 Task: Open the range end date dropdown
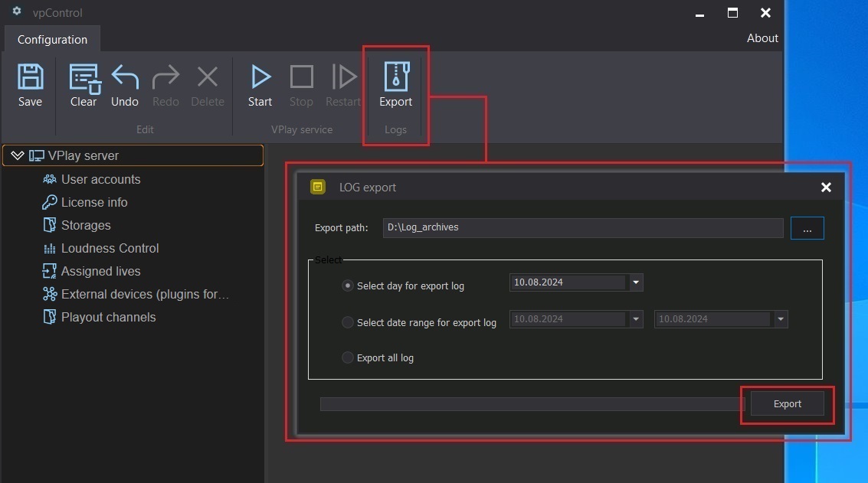(781, 318)
